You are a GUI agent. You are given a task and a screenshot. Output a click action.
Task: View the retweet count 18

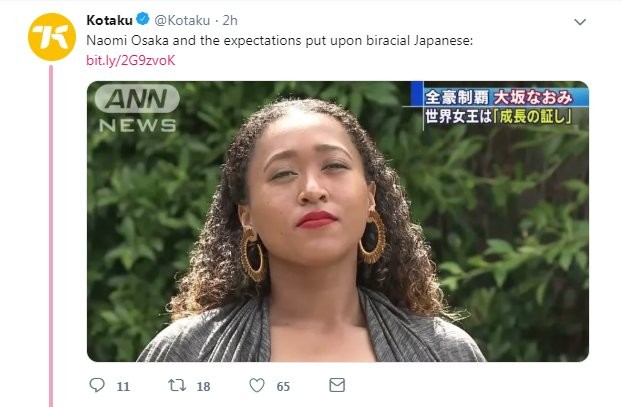(x=203, y=386)
